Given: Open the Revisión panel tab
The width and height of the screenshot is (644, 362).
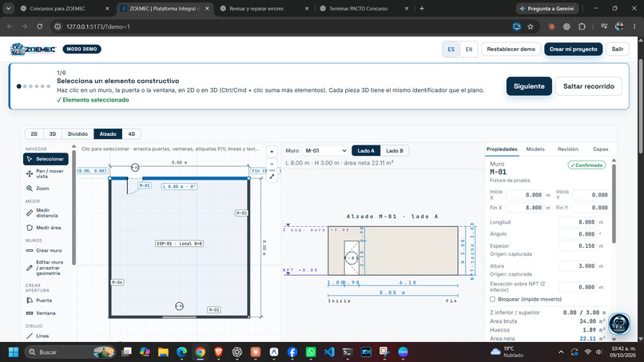Looking at the screenshot, I should tap(567, 149).
